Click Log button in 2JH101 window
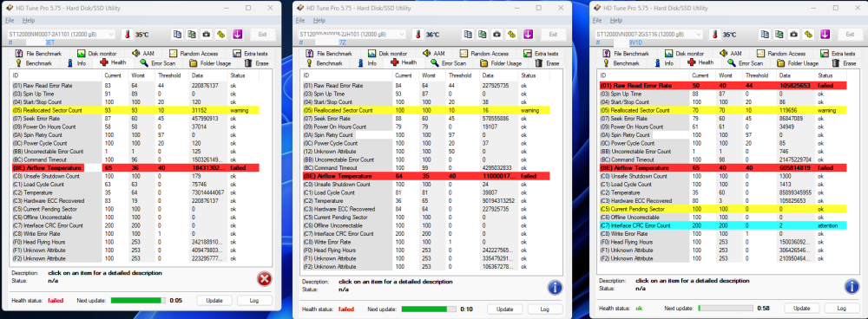The width and height of the screenshot is (868, 319). (545, 309)
